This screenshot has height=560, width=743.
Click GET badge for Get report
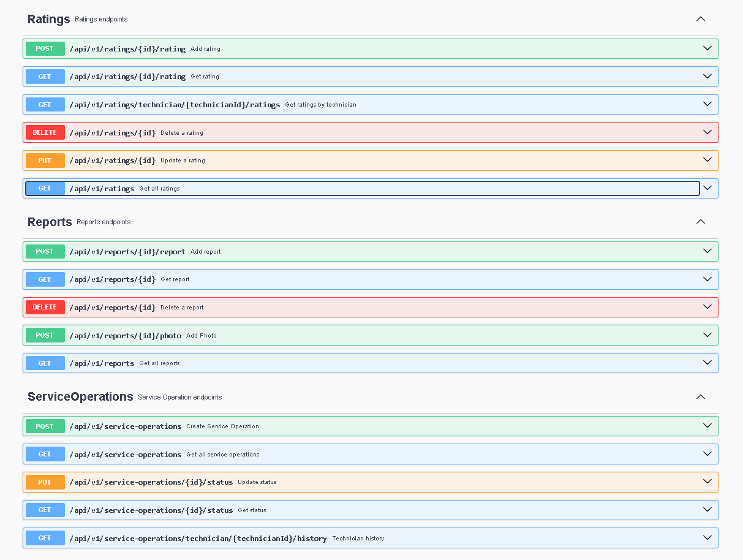click(45, 279)
